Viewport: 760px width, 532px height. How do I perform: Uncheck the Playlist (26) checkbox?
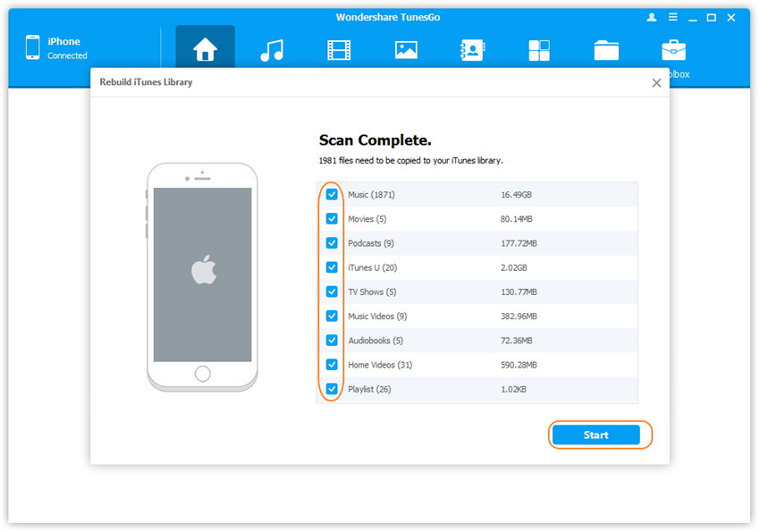[332, 389]
